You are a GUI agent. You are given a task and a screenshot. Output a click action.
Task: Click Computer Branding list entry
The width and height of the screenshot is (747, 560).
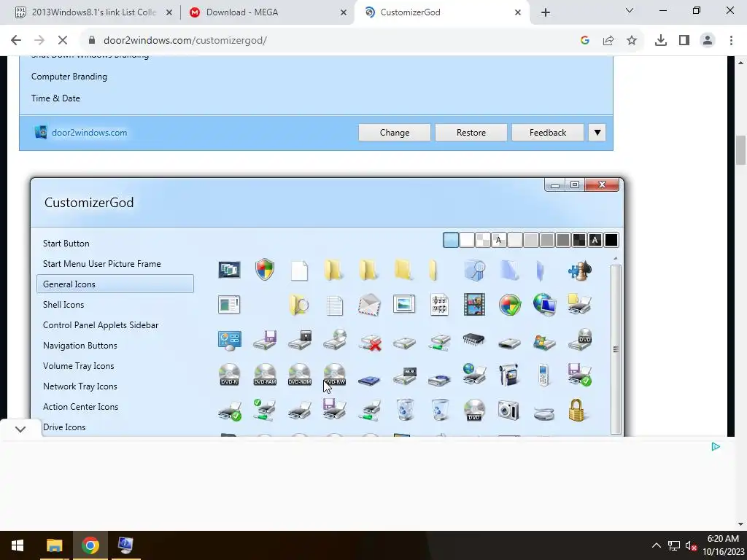click(x=69, y=76)
